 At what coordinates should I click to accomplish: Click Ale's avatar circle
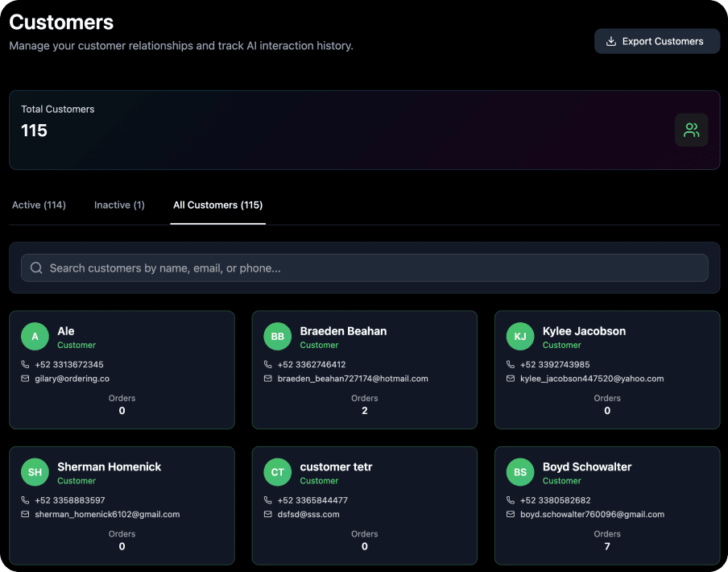point(35,336)
